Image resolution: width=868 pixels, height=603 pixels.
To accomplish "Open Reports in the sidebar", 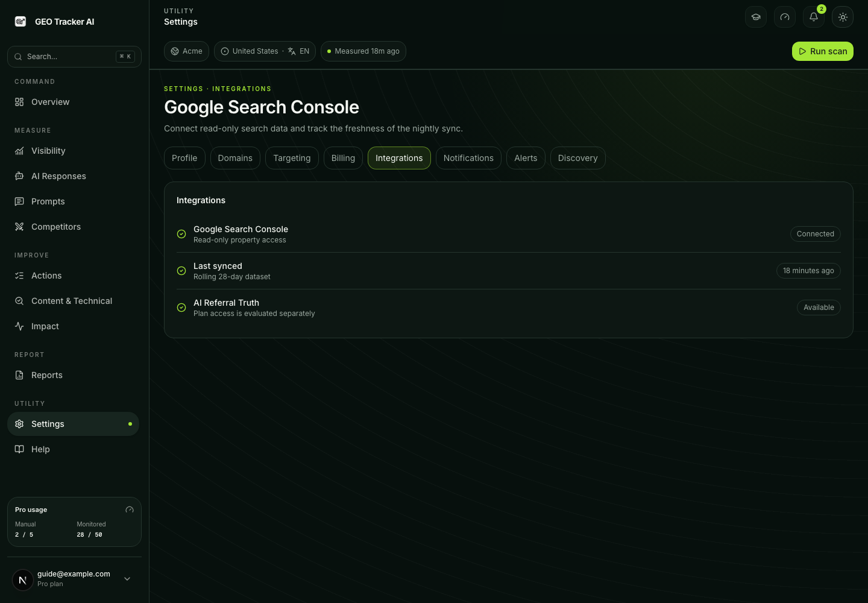I will point(73,375).
